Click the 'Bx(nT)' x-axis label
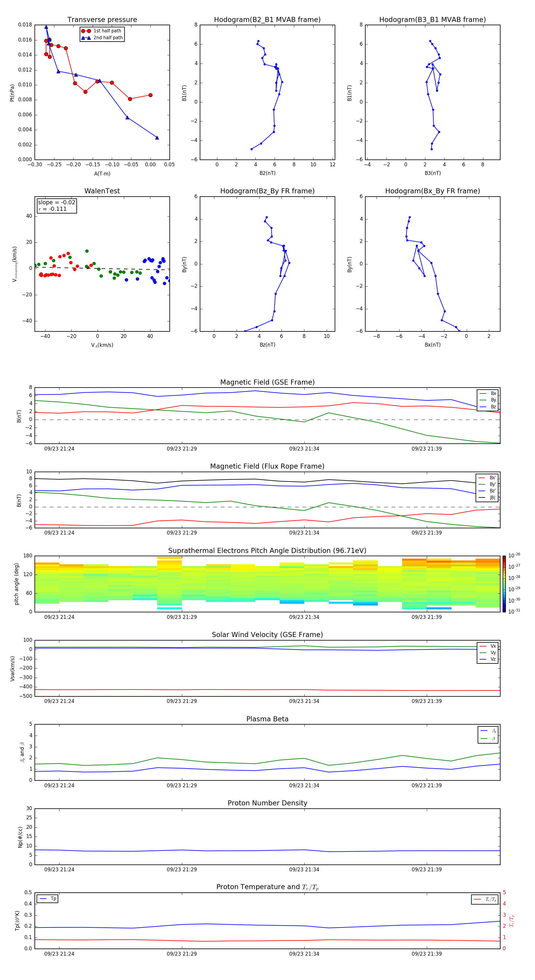This screenshot has width=535, height=980. (432, 345)
